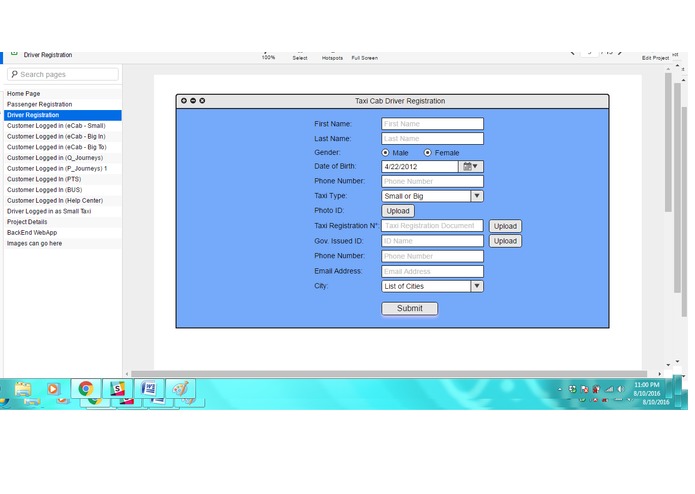695x494 pixels.
Task: Click the Select toolbar item
Action: 300,58
